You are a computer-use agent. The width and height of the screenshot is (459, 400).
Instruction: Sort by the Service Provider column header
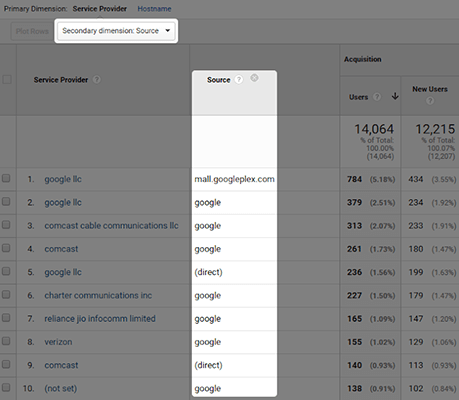(x=61, y=80)
